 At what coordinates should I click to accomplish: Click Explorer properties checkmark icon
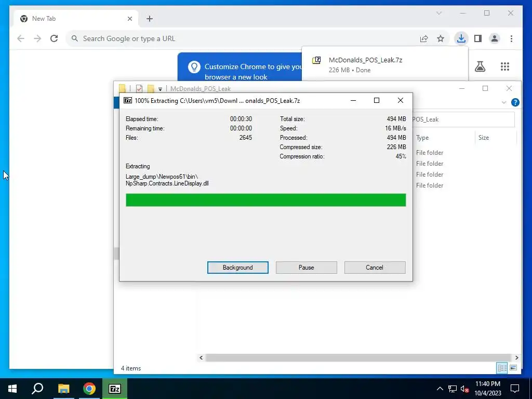coord(139,88)
